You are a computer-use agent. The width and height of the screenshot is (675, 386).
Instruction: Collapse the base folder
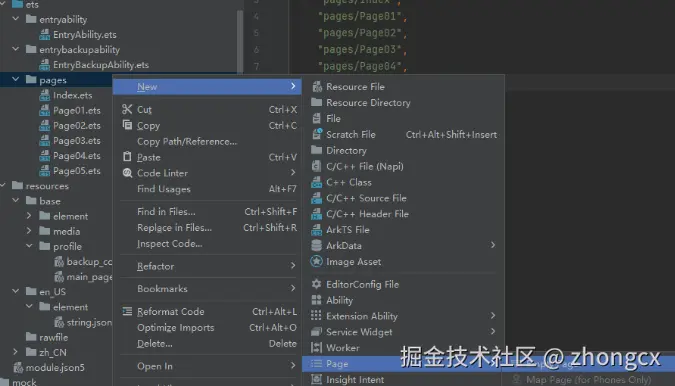(16, 201)
